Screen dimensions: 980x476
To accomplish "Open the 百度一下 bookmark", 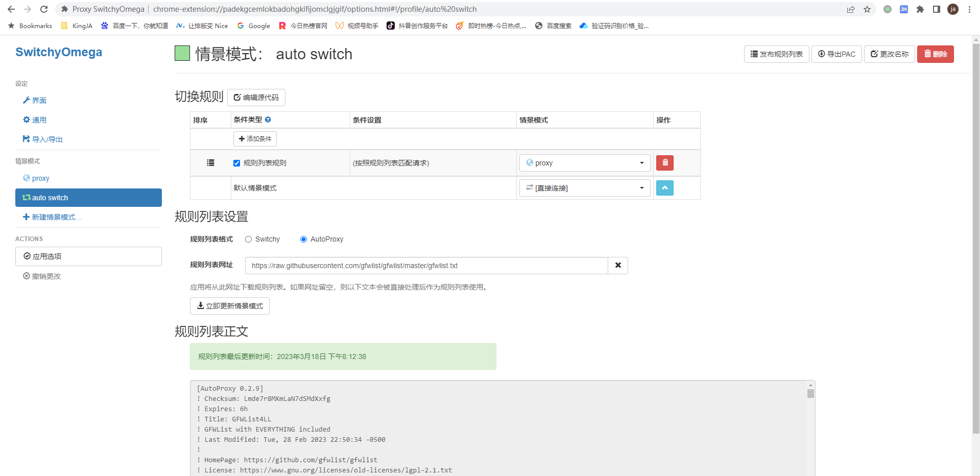I will click(x=134, y=26).
